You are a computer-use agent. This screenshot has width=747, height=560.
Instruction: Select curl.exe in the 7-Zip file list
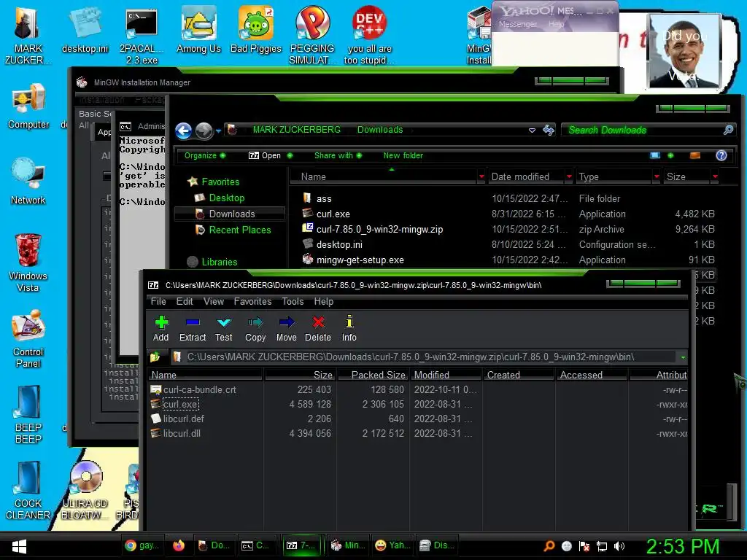click(180, 404)
